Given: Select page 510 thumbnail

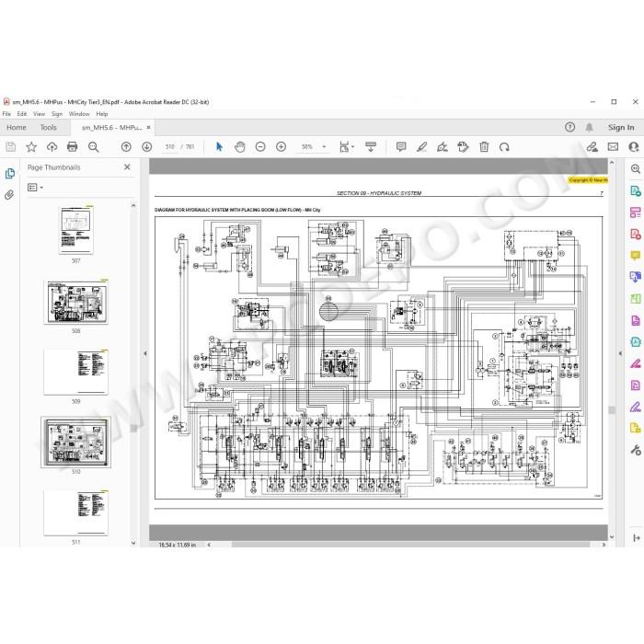Looking at the screenshot, I should click(76, 443).
